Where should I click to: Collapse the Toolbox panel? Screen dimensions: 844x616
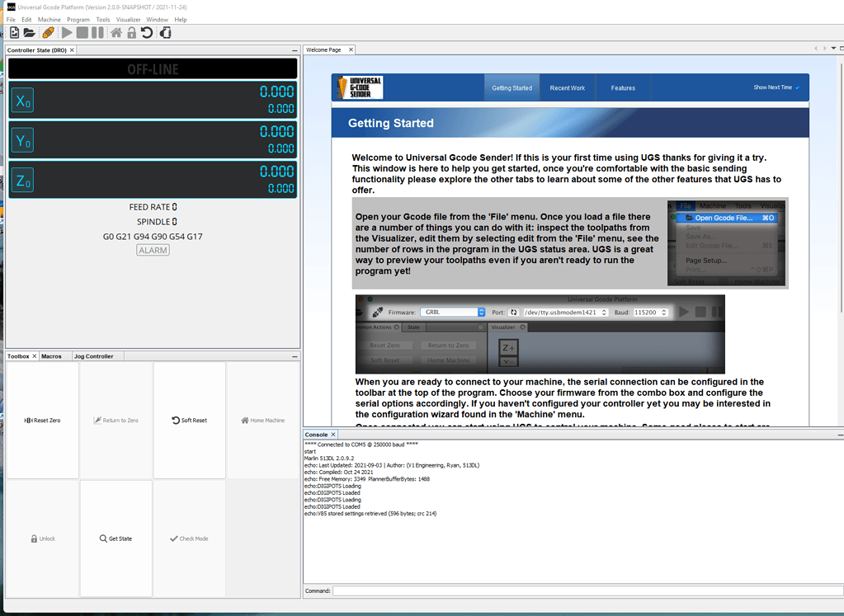tap(293, 355)
